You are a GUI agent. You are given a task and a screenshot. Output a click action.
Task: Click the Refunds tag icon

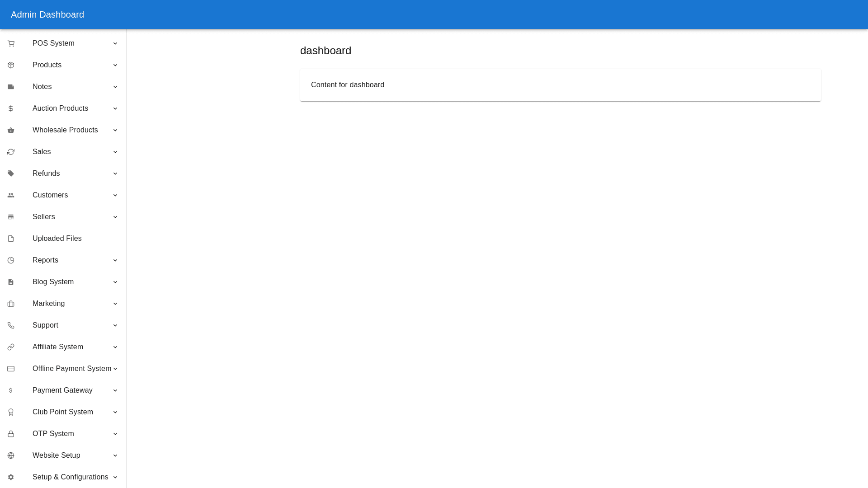point(11,174)
